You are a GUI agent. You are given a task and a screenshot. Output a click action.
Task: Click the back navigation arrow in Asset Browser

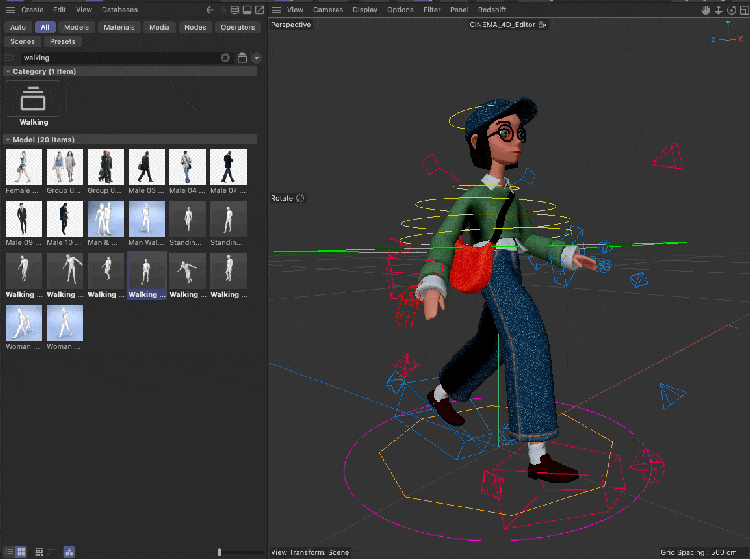click(x=210, y=9)
